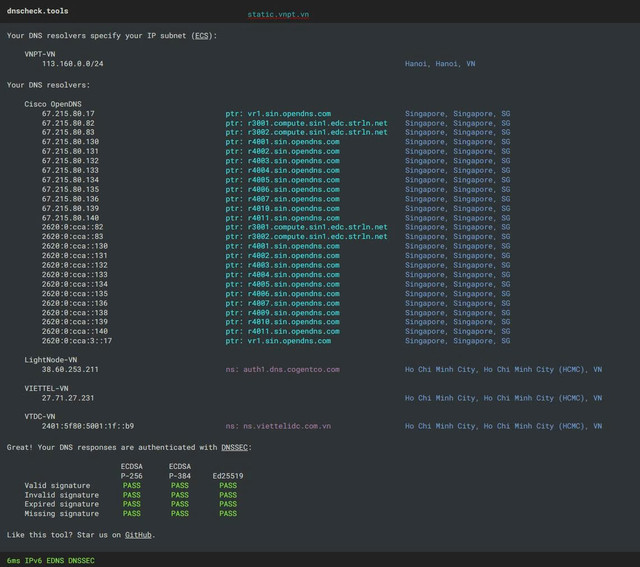Image resolution: width=640 pixels, height=567 pixels.
Task: Select resolver address 67.215.80.131
Action: point(70,151)
